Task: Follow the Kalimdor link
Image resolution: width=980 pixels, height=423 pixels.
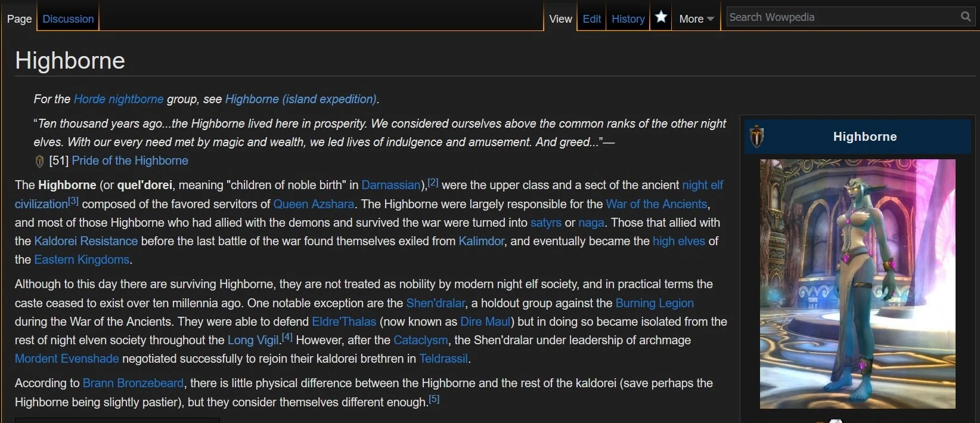Action: [481, 241]
